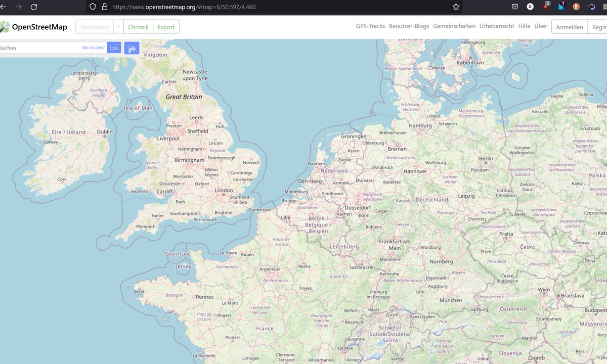
Task: Bookmark this page with the star icon
Action: (456, 7)
